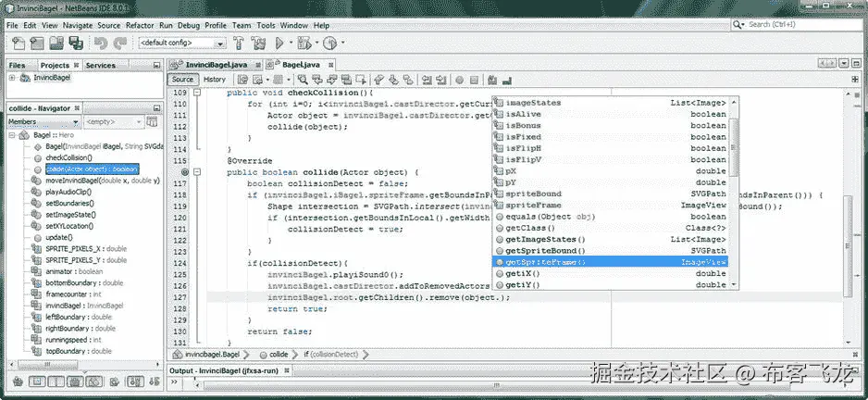This screenshot has height=400, width=868.
Task: Click the Debug Project icon
Action: (x=304, y=44)
